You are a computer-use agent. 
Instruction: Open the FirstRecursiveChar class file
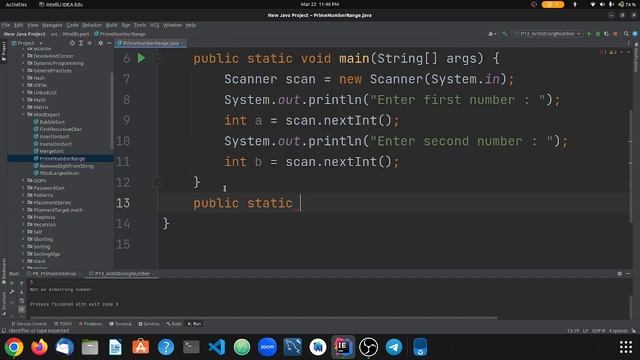pos(58,129)
